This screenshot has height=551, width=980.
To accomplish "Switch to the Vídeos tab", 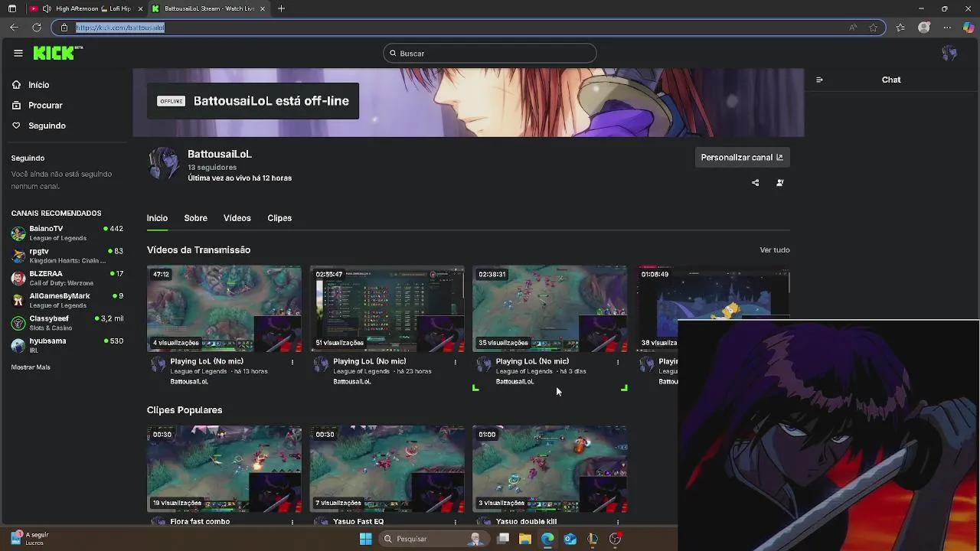I will 237,218.
